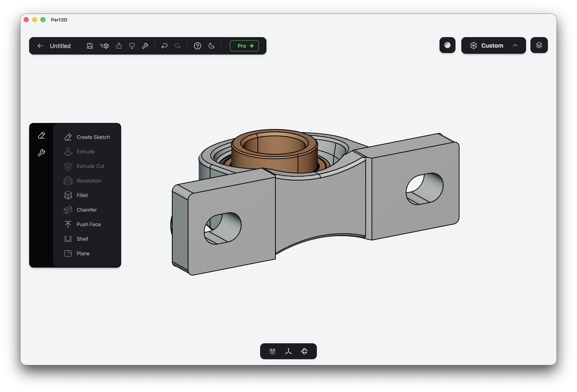This screenshot has height=392, width=577.
Task: Open the layers panel at top right
Action: [x=539, y=45]
